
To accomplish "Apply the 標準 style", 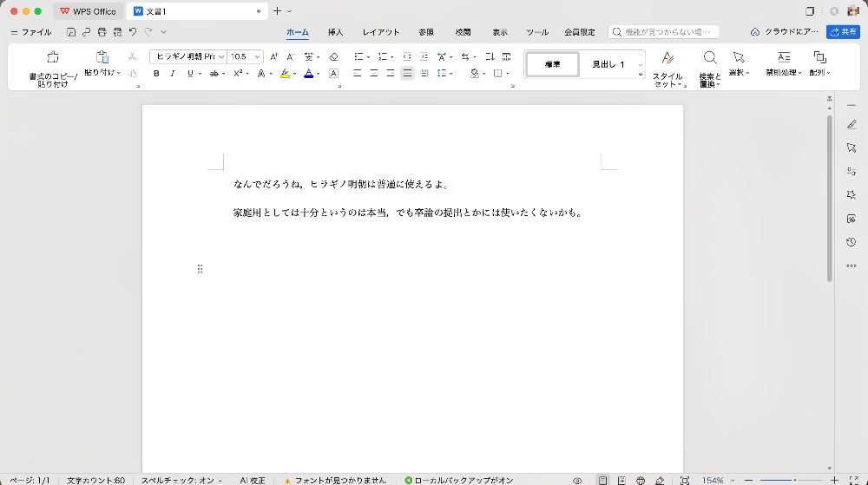I will click(552, 65).
